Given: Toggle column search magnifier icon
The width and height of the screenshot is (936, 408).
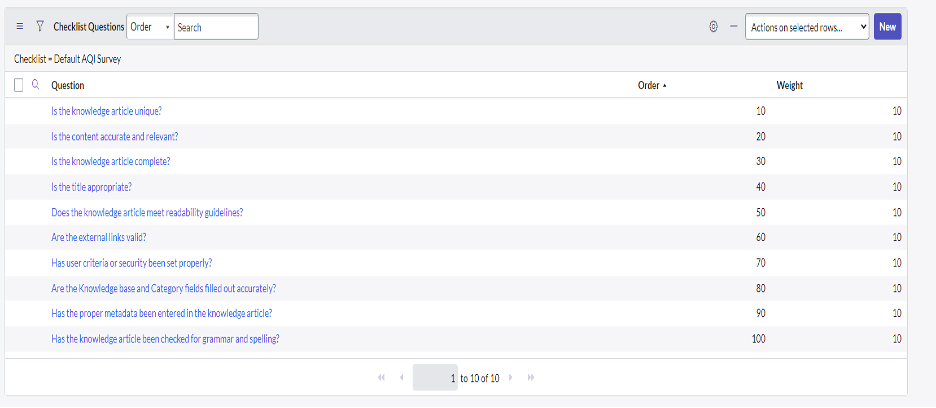Looking at the screenshot, I should click(36, 85).
